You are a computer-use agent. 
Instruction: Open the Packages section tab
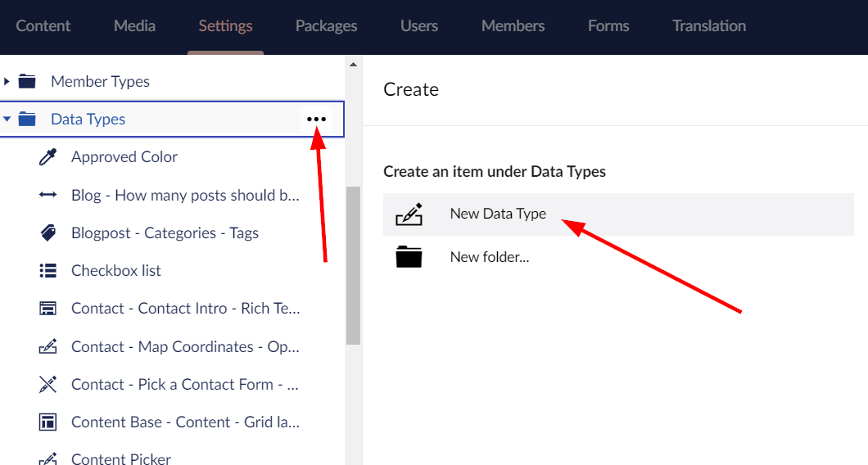[x=326, y=26]
